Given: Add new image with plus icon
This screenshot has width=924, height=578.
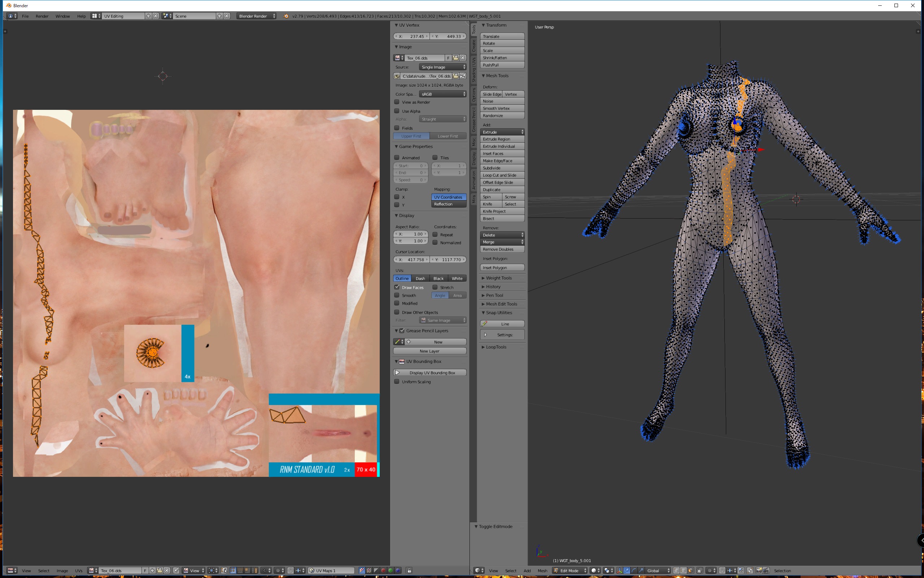Looking at the screenshot, I should pyautogui.click(x=152, y=570).
